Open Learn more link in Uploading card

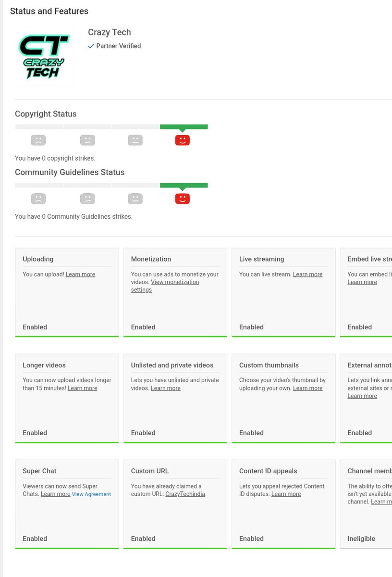[x=80, y=275]
